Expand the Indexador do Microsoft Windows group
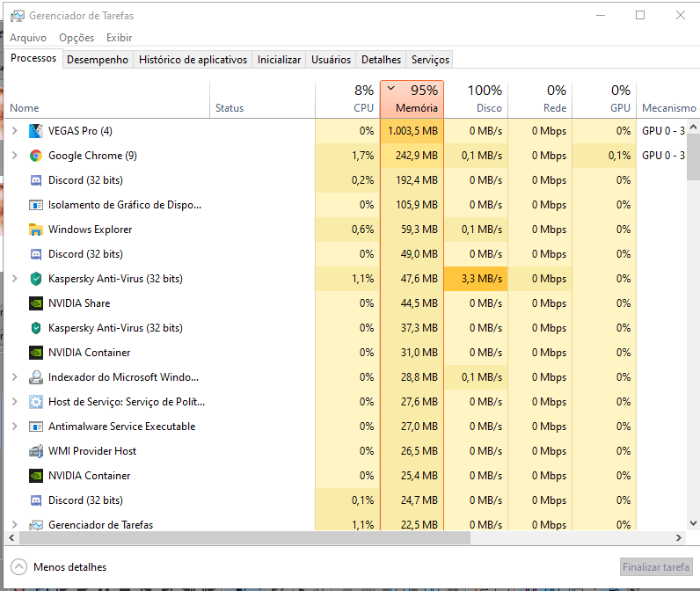Viewport: 700px width, 591px height. 14,377
